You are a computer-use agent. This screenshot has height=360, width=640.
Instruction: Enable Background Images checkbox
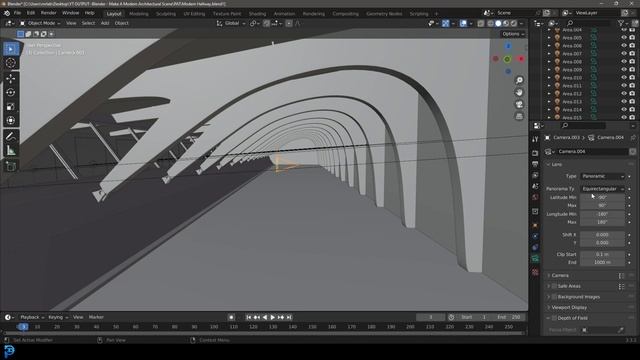point(554,297)
